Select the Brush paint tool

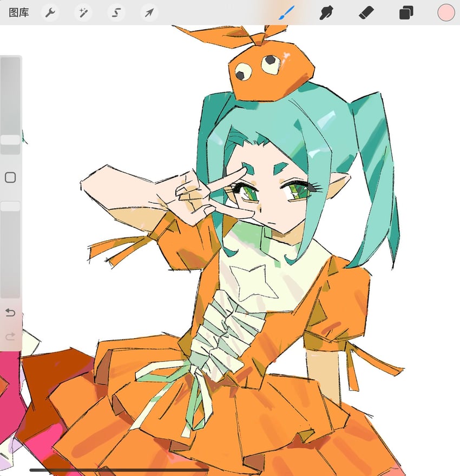286,13
